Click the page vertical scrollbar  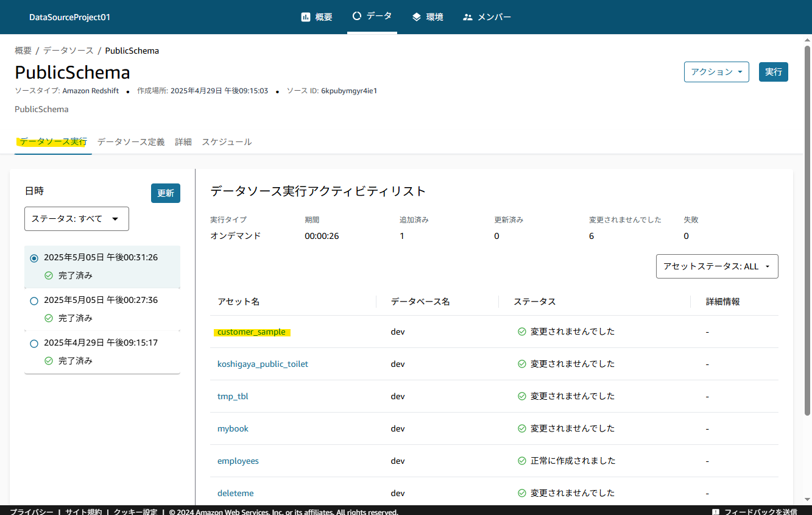click(808, 232)
